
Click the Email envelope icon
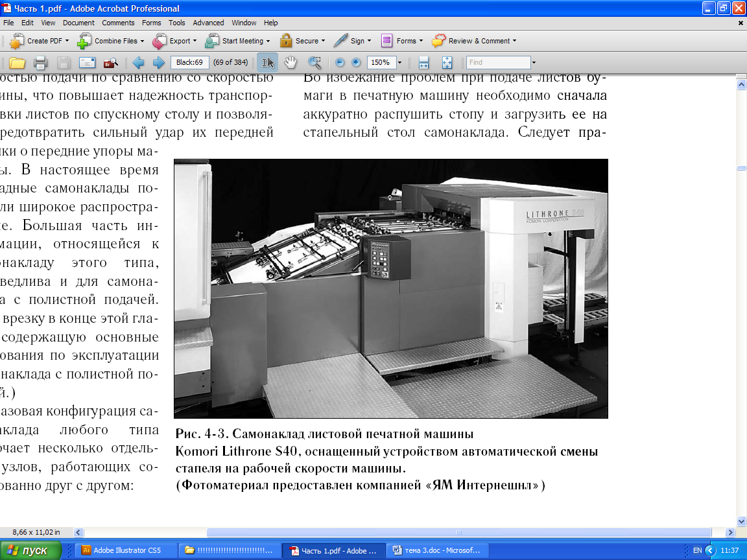pyautogui.click(x=87, y=62)
